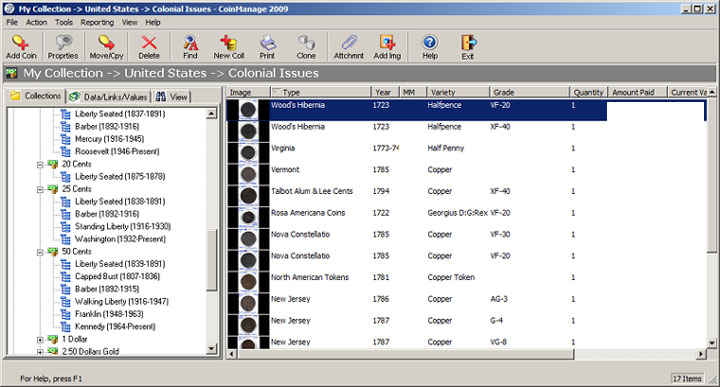Expand the 1 Dollar tree node
Image resolution: width=720 pixels, height=387 pixels.
(x=40, y=340)
